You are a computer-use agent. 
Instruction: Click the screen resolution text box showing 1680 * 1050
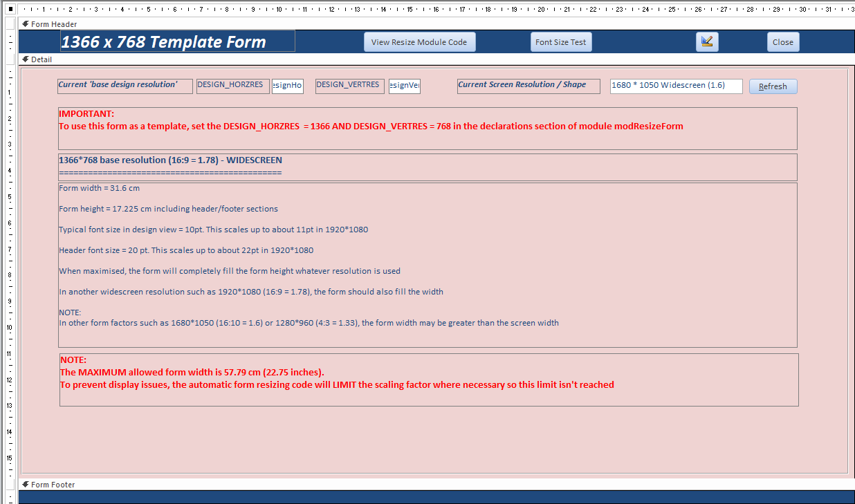click(x=677, y=86)
